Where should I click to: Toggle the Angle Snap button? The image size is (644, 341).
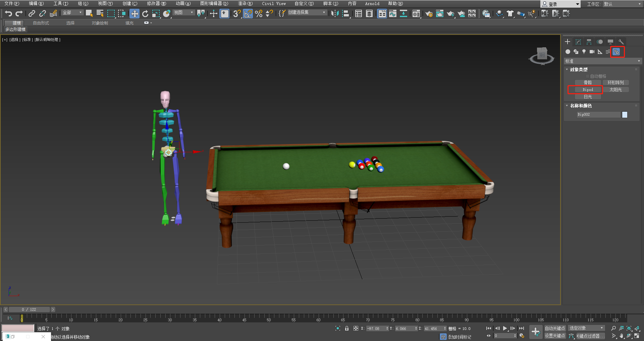pyautogui.click(x=248, y=13)
